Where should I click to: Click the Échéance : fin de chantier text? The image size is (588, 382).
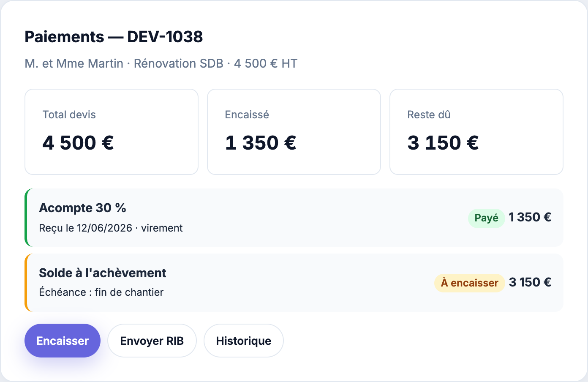(x=101, y=292)
